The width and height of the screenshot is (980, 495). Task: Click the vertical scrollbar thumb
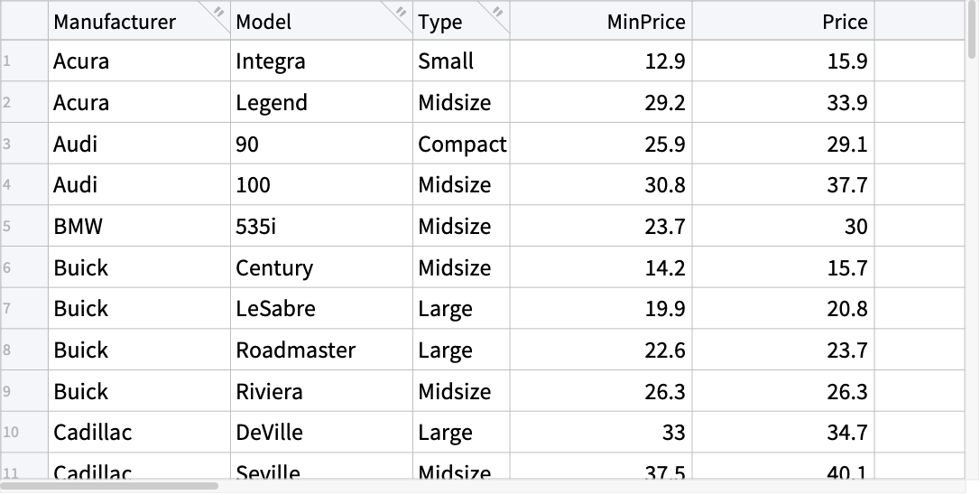pyautogui.click(x=973, y=30)
